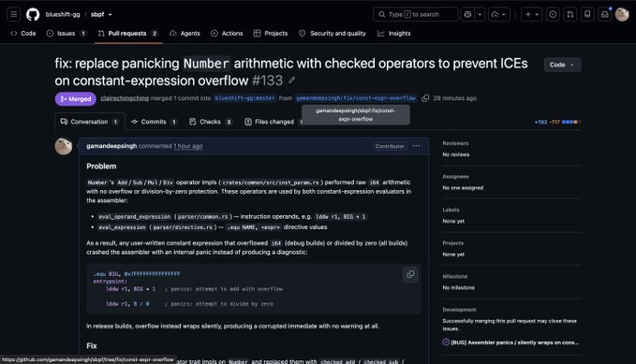Open the Actions tab
Viewport: 636px width, 364px height.
pos(227,34)
